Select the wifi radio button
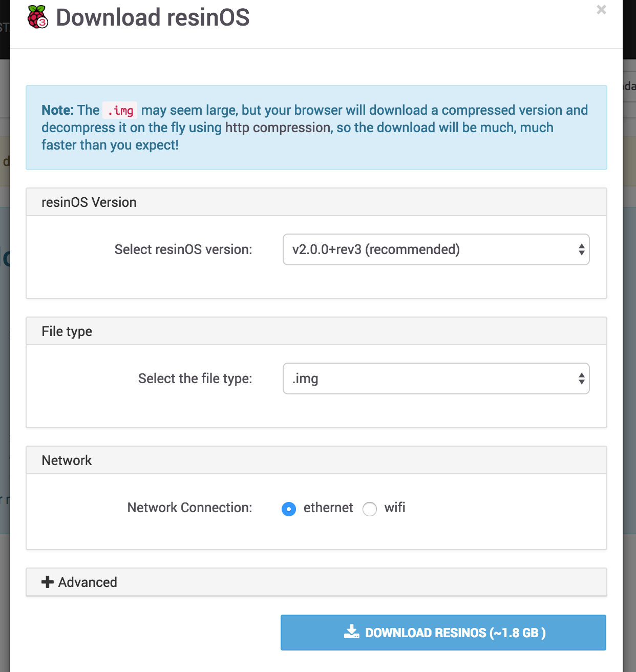The height and width of the screenshot is (672, 636). coord(370,509)
